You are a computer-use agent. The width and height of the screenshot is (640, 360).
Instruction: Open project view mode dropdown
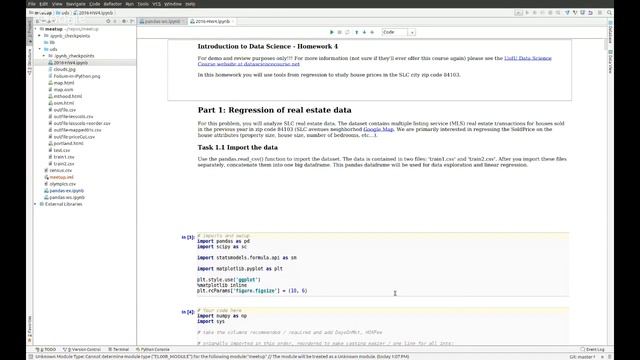coord(45,21)
